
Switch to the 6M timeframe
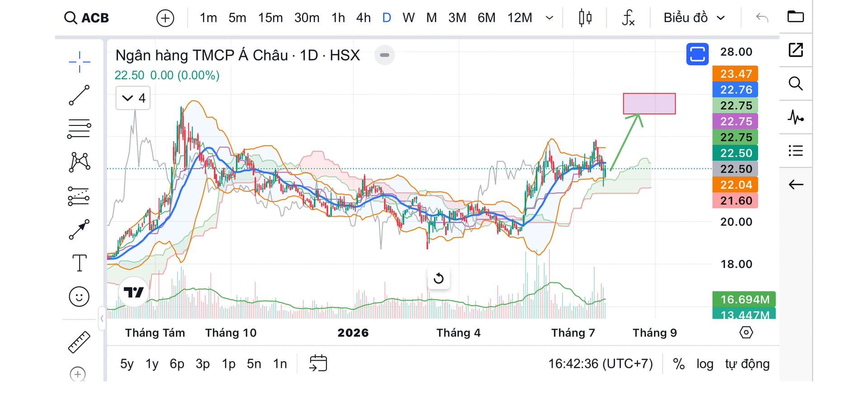[486, 18]
